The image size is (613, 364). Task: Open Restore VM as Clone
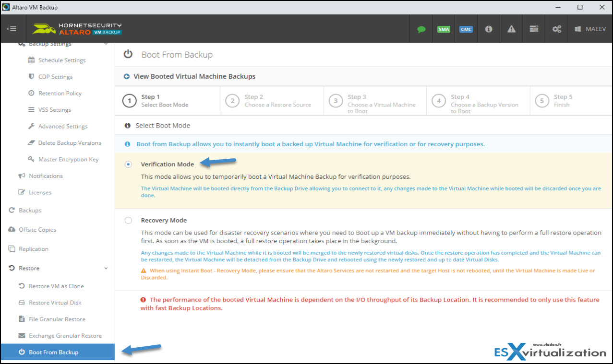coord(56,286)
